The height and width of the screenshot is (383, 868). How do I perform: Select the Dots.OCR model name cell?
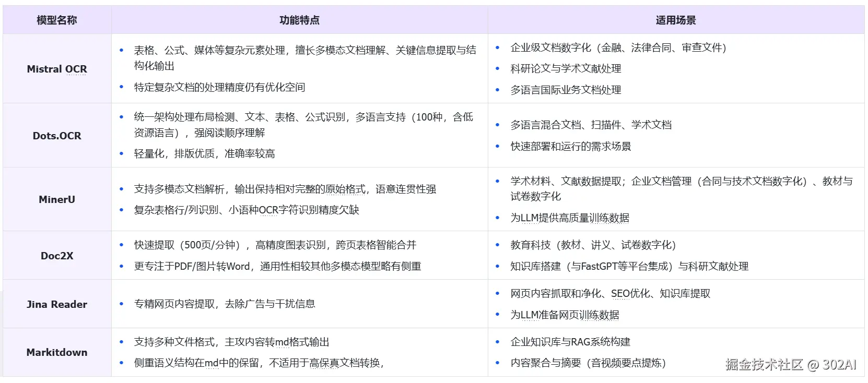[57, 136]
